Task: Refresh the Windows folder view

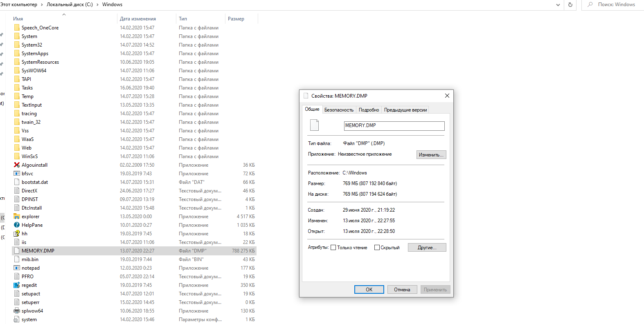Action: tap(570, 4)
